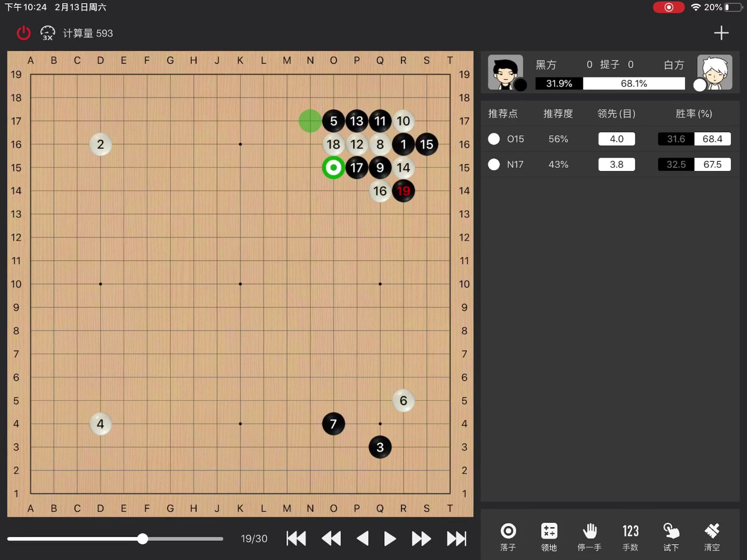747x560 pixels.
Task: Step forward one move
Action: (390, 539)
